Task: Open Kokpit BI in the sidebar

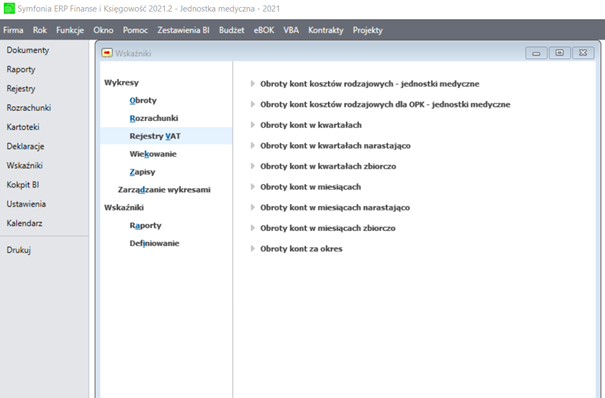Action: pos(23,185)
